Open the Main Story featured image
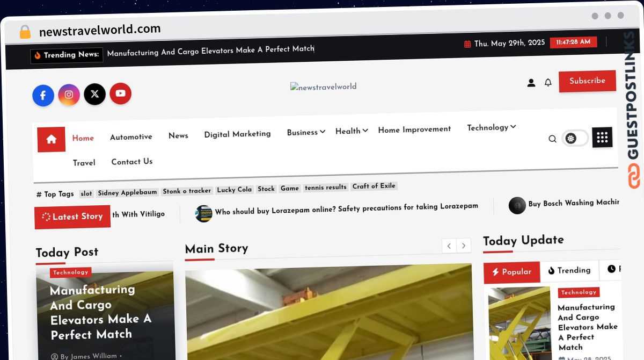The width and height of the screenshot is (644, 360). click(328, 312)
